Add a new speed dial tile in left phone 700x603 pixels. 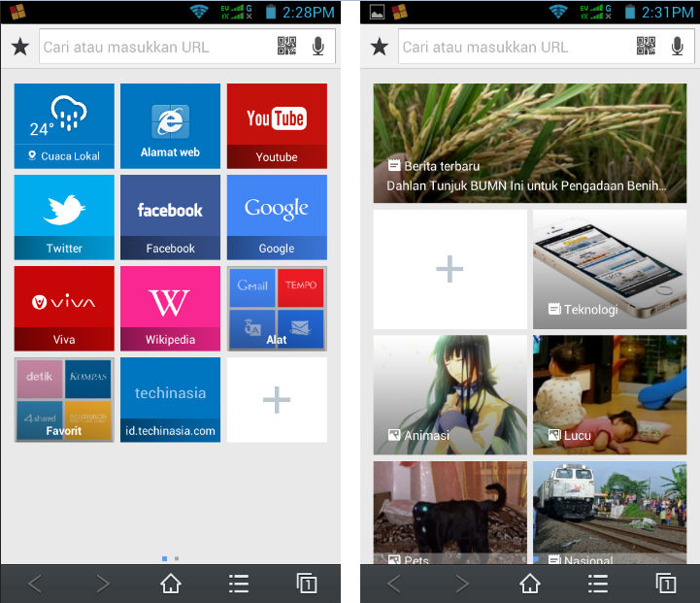pos(277,399)
